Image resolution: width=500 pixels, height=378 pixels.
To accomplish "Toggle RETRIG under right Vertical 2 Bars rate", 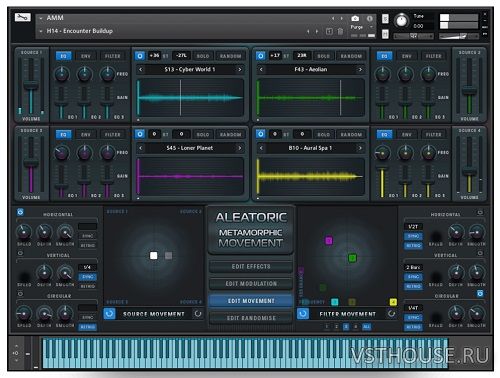I will [413, 286].
